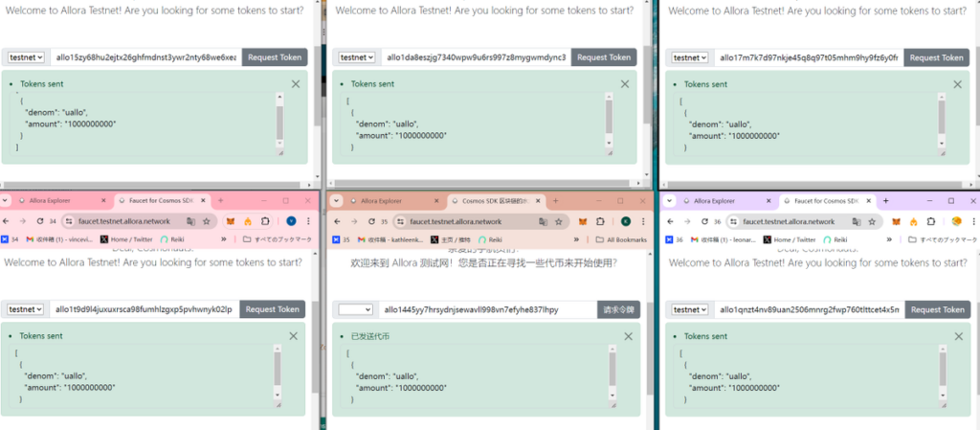The height and width of the screenshot is (430, 980).
Task: Open Extensions puzzle icon in pink window 34
Action: click(x=265, y=221)
